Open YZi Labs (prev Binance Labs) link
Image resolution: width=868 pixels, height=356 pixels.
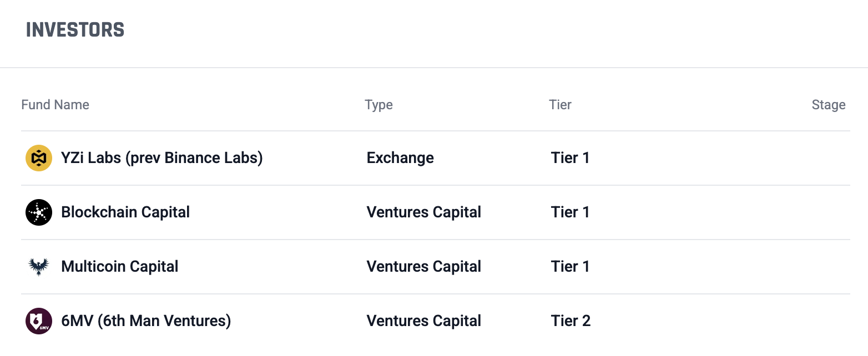162,158
